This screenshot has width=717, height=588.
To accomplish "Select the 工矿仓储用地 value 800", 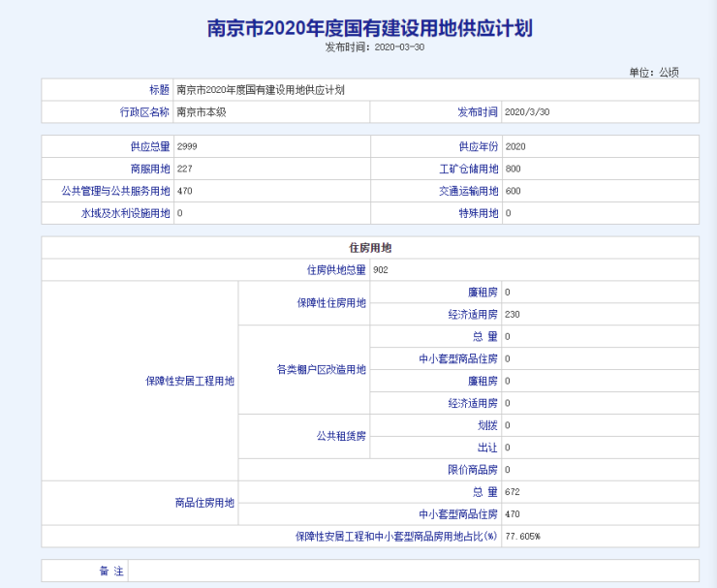I will (x=514, y=169).
